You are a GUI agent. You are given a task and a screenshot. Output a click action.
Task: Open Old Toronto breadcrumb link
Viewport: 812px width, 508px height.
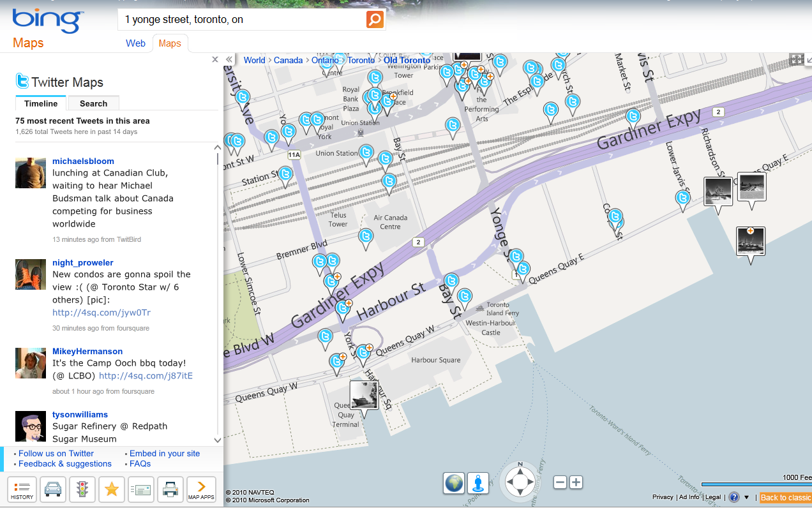click(x=407, y=60)
